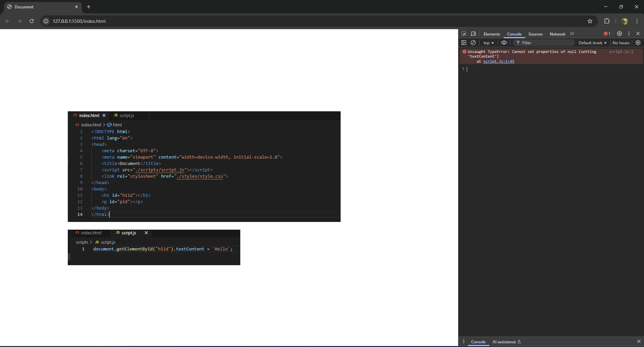
Task: Open DevTools customize three-dot menu
Action: pyautogui.click(x=629, y=34)
